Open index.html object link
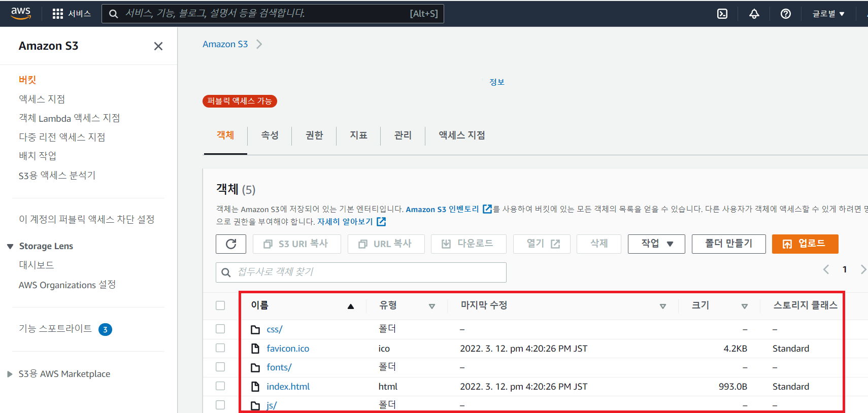 pos(288,387)
